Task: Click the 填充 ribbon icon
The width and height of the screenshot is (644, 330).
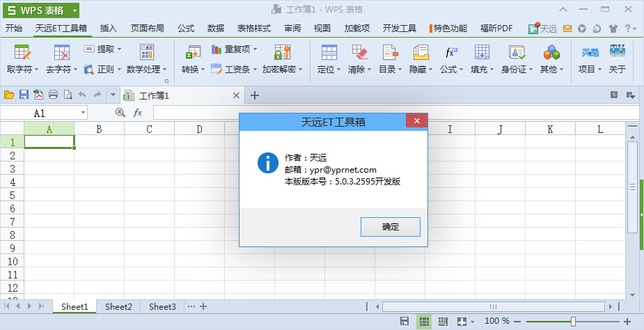Action: (482, 52)
